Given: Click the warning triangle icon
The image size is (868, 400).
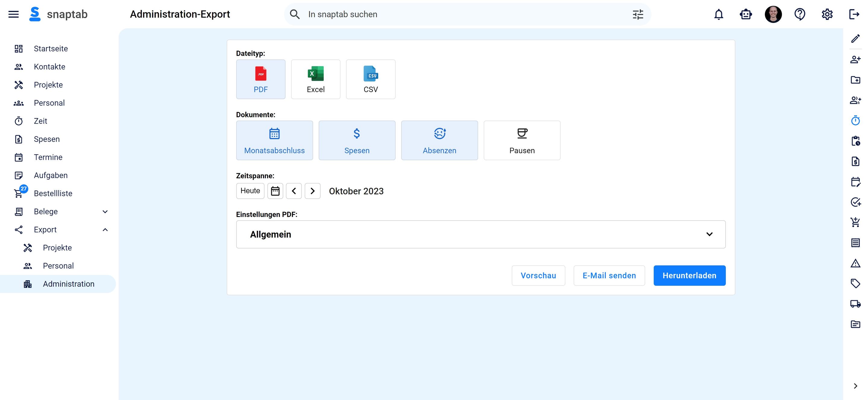Looking at the screenshot, I should point(856,263).
